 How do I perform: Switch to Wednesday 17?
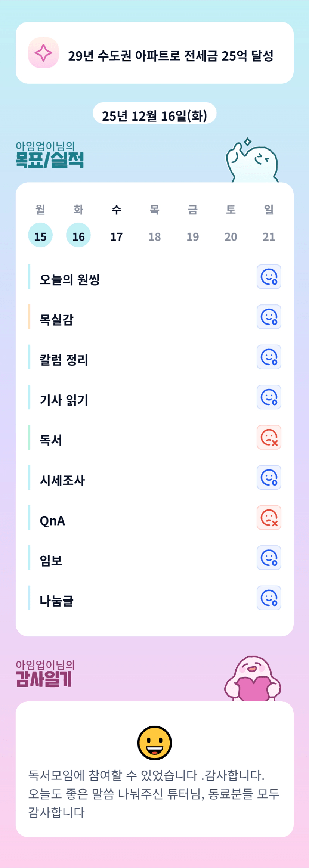tap(117, 235)
